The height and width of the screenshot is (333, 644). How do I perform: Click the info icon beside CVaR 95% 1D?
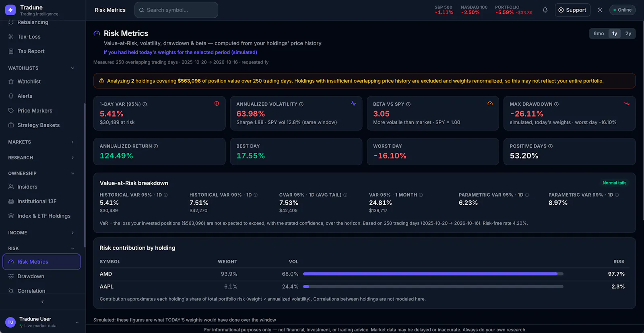click(345, 195)
